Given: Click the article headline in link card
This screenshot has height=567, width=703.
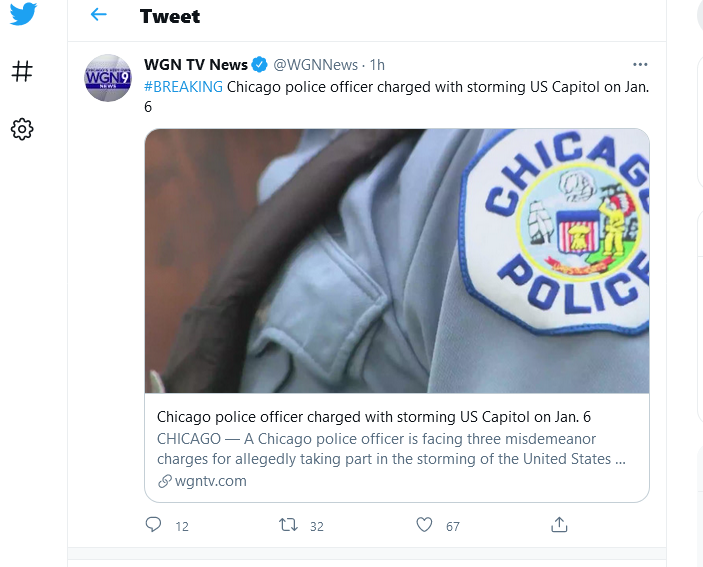Looking at the screenshot, I should pos(374,417).
